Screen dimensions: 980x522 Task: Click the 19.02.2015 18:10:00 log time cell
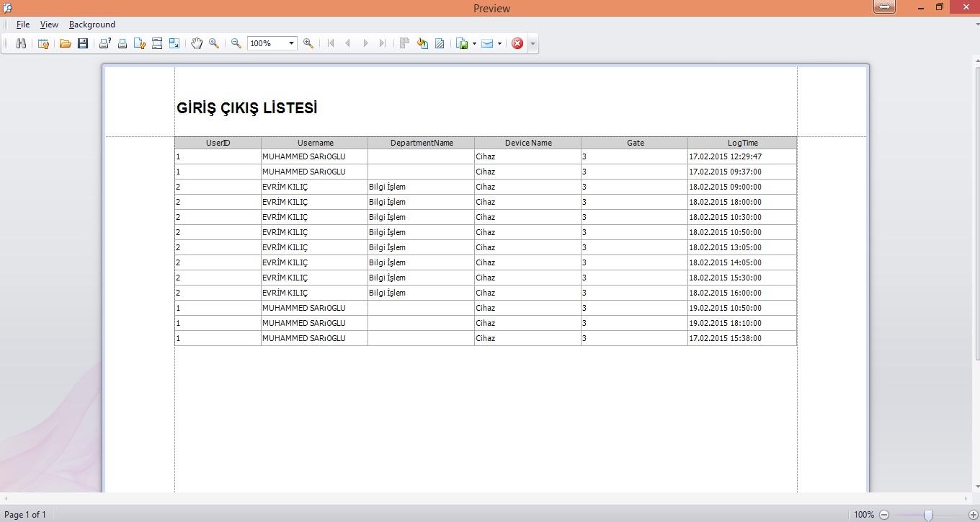pos(742,323)
